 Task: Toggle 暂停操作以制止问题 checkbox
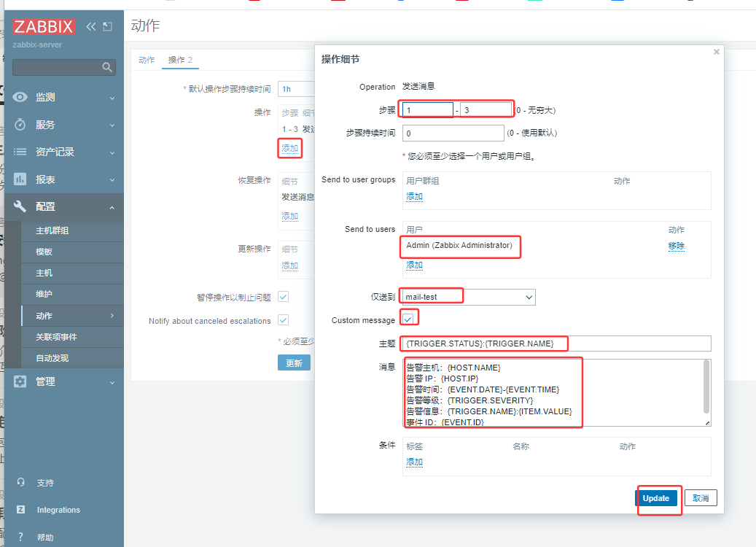click(x=284, y=297)
